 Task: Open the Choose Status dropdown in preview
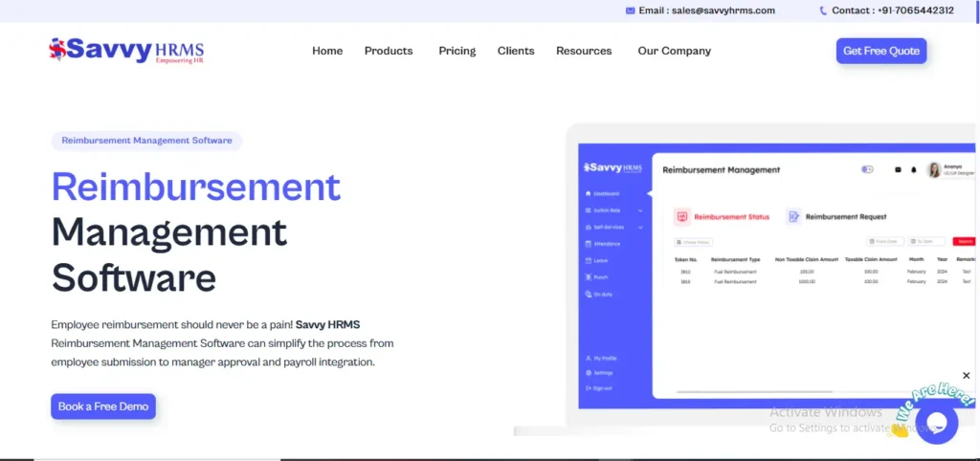693,242
